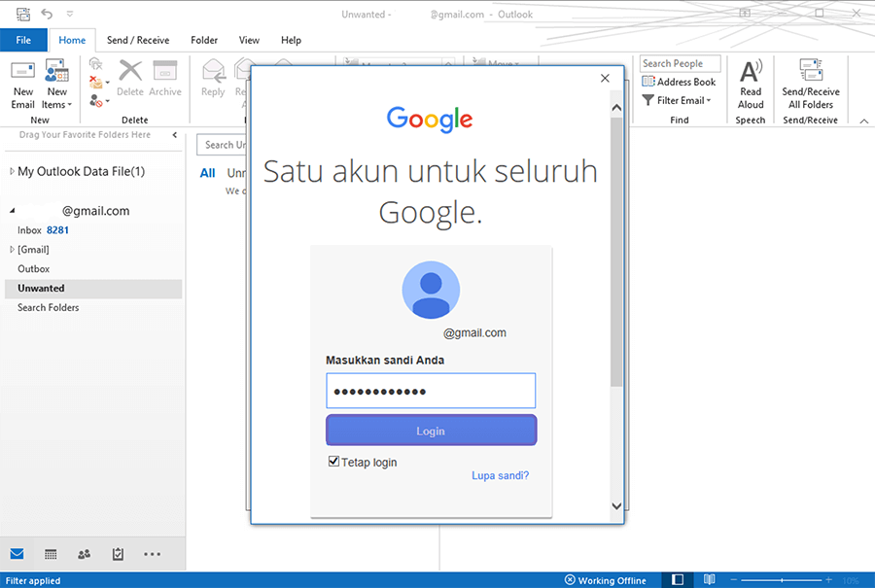Image resolution: width=875 pixels, height=588 pixels.
Task: Archive the selected message
Action: coord(165,79)
